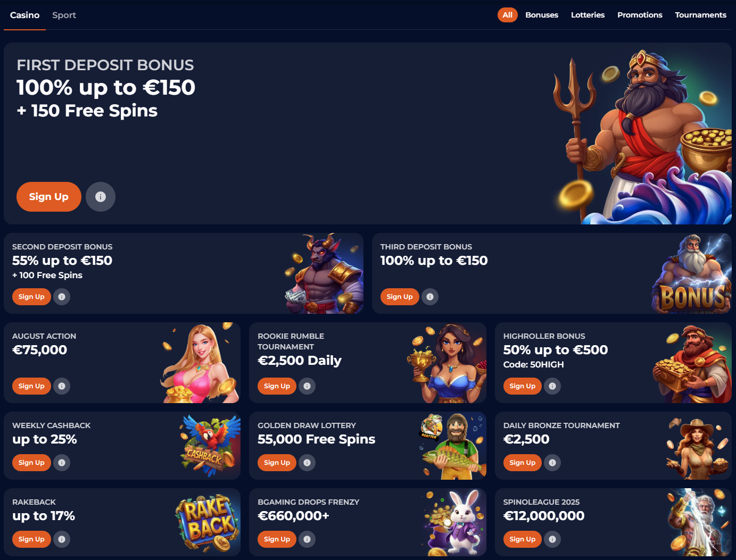
Task: Show Highroller Bonus info icon
Action: (x=552, y=386)
